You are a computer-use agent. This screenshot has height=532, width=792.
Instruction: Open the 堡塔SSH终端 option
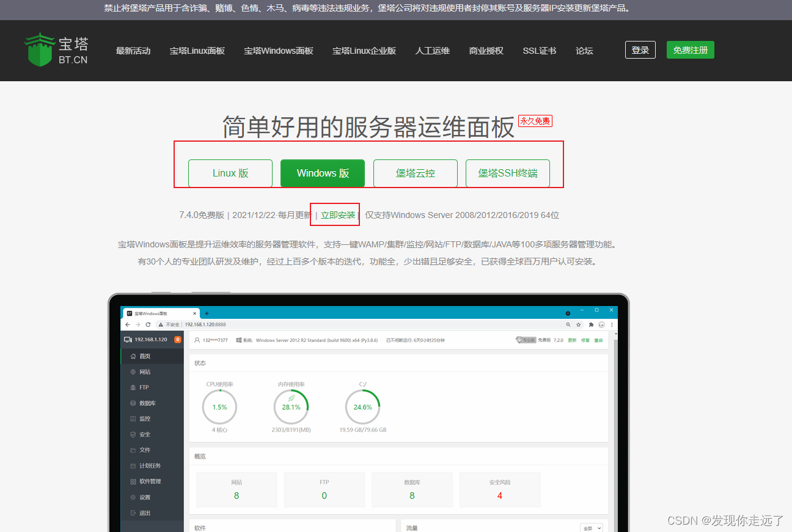pyautogui.click(x=508, y=173)
